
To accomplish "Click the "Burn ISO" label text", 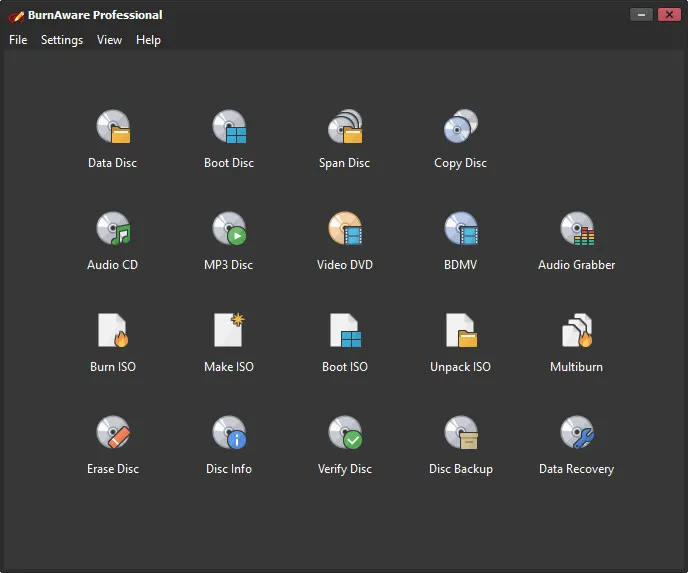I will pyautogui.click(x=113, y=367).
